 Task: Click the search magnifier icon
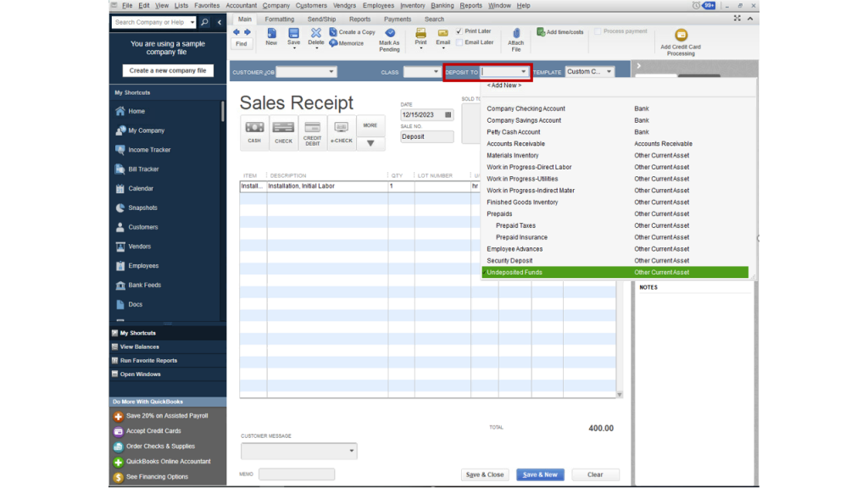pos(205,22)
